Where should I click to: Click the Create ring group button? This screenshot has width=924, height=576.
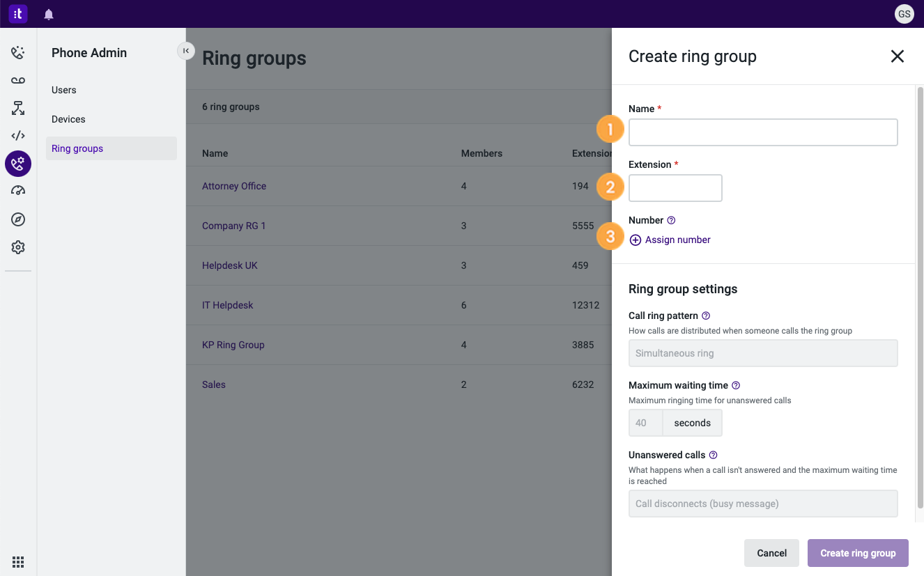(x=858, y=552)
